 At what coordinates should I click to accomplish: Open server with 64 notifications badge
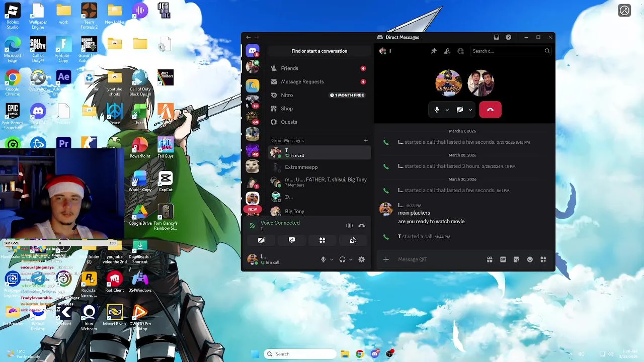(x=253, y=117)
